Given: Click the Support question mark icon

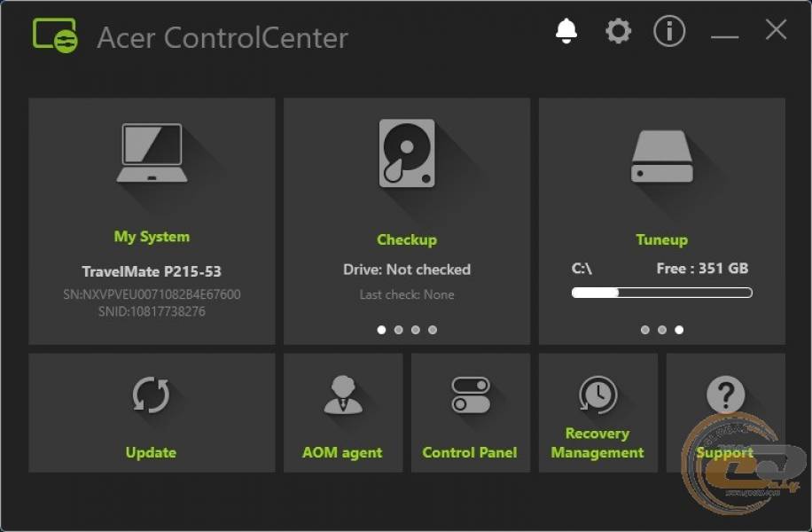Looking at the screenshot, I should click(725, 395).
